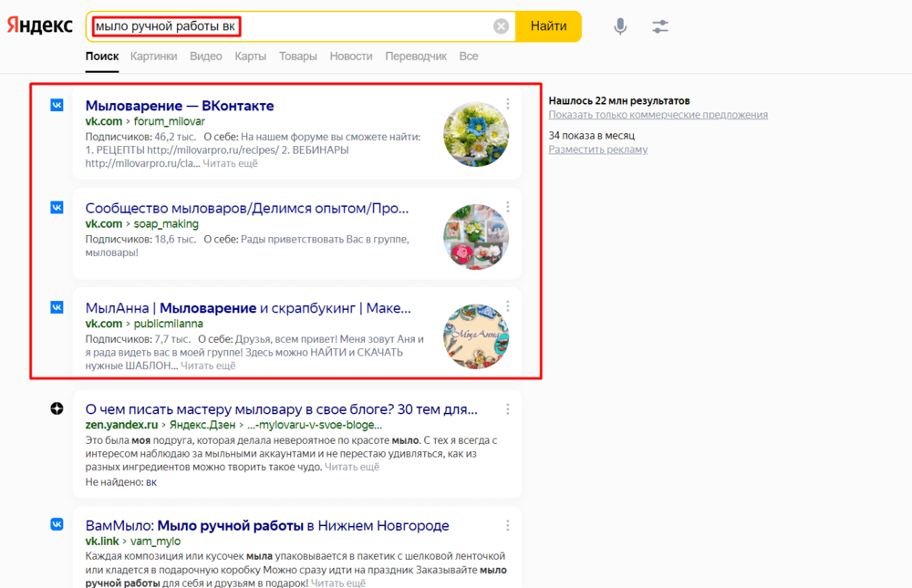Click Подписчиков: 18,6 тыс. text
Viewport: 912px width, 588px height.
(140, 240)
